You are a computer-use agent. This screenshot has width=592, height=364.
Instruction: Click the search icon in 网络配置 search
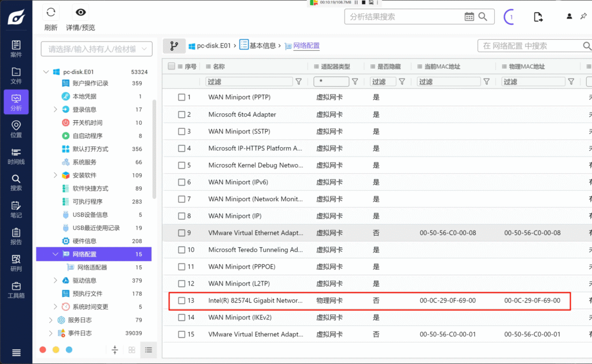pos(587,46)
